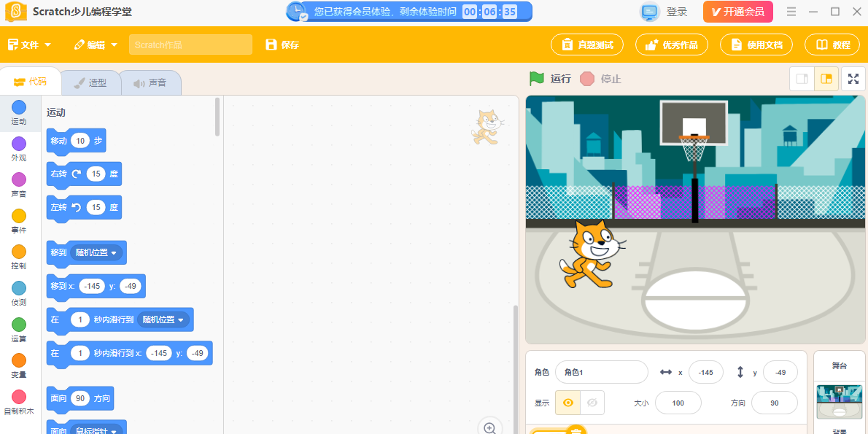
Task: Click the Scratch app logo icon
Action: pyautogui.click(x=17, y=12)
